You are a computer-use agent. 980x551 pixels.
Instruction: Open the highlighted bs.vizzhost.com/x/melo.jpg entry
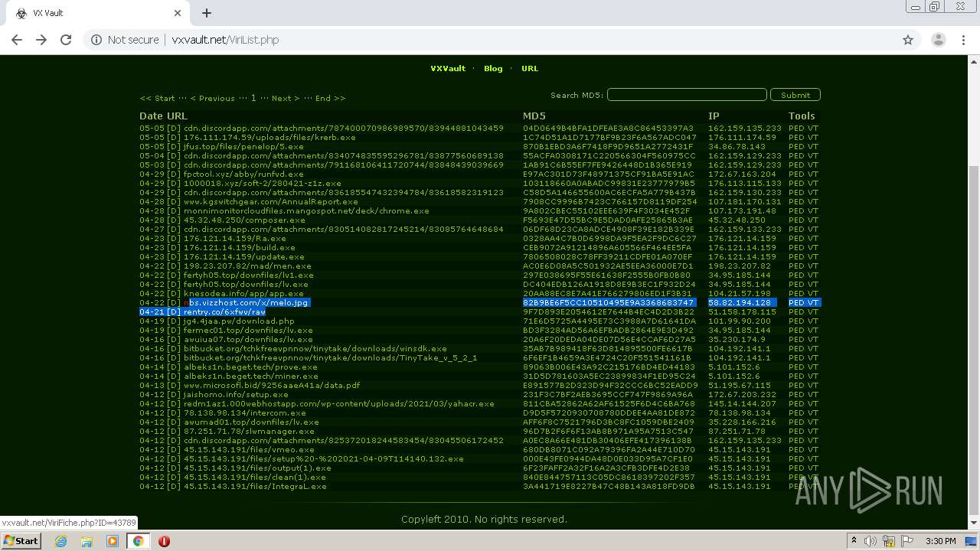(247, 302)
